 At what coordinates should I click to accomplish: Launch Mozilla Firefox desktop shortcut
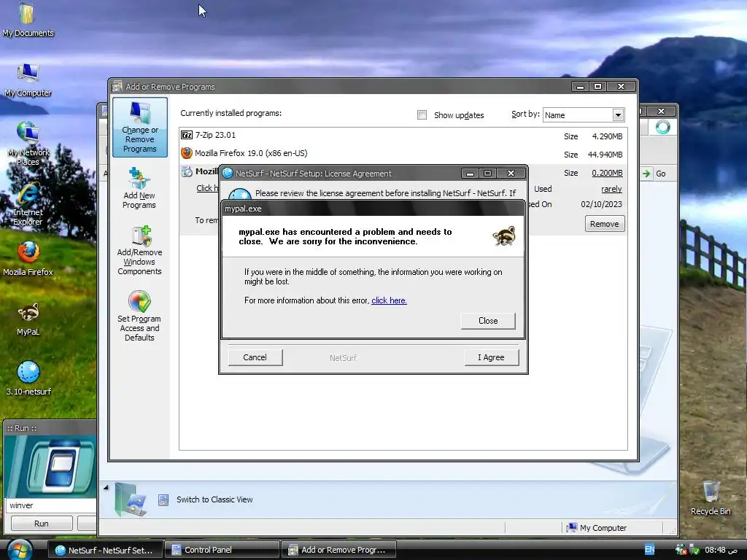(x=28, y=259)
